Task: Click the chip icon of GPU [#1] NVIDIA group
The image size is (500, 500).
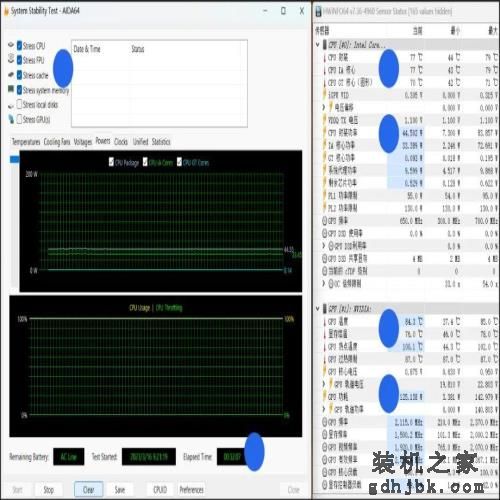Action: tap(324, 309)
